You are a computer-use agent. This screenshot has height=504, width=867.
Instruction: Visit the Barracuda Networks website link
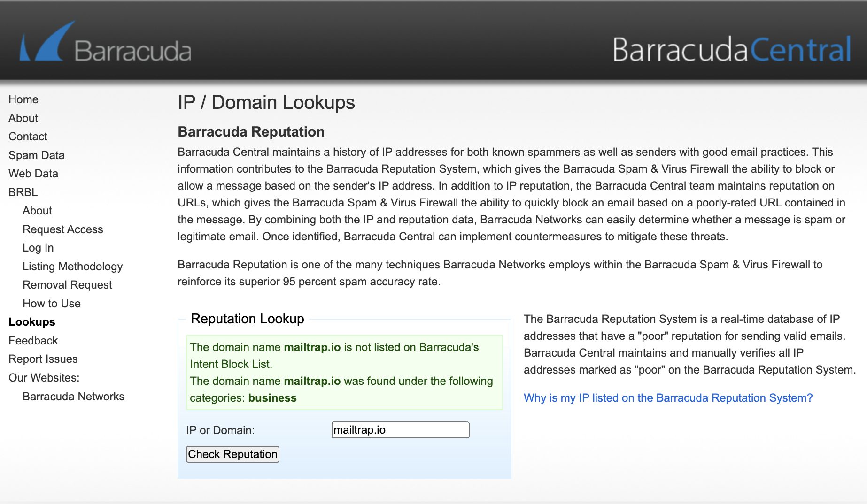tap(73, 397)
